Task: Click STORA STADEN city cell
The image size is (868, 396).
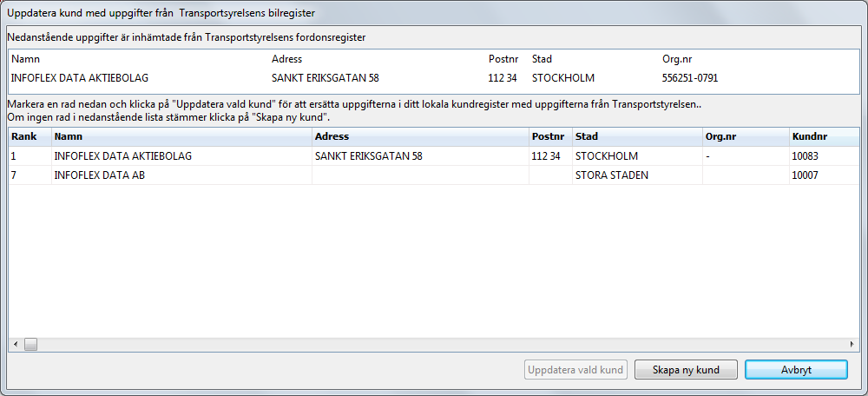Action: (637, 175)
